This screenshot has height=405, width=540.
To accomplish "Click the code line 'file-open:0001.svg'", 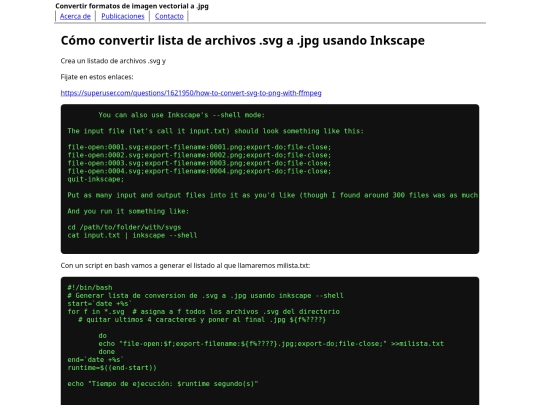I will click(199, 147).
